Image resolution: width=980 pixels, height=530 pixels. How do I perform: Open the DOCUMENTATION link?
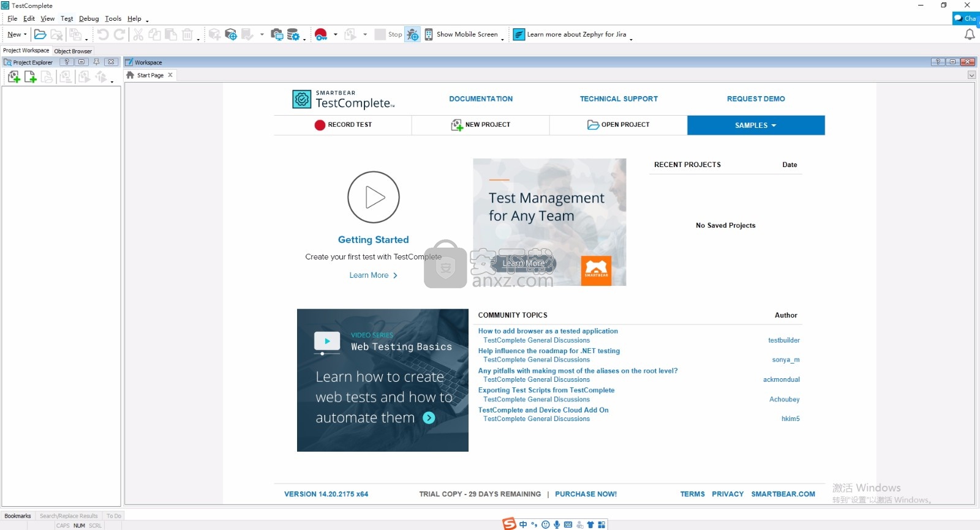click(x=481, y=99)
